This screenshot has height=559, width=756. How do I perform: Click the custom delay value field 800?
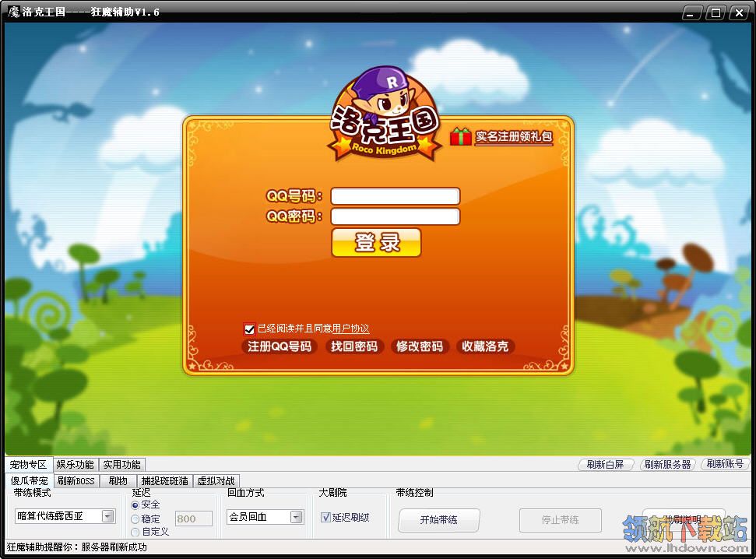click(193, 519)
